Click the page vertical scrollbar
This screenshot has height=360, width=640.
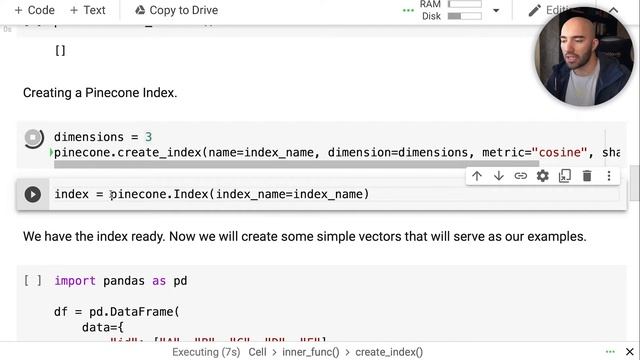coord(634,183)
